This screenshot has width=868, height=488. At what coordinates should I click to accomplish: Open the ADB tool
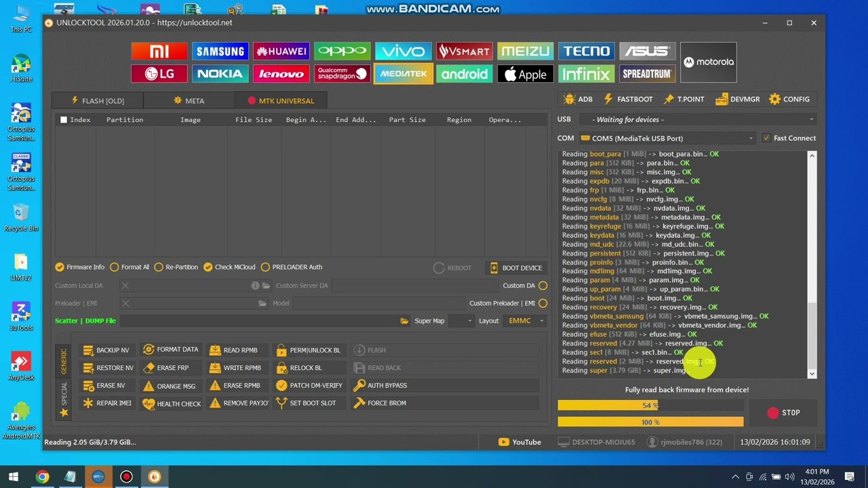click(578, 99)
